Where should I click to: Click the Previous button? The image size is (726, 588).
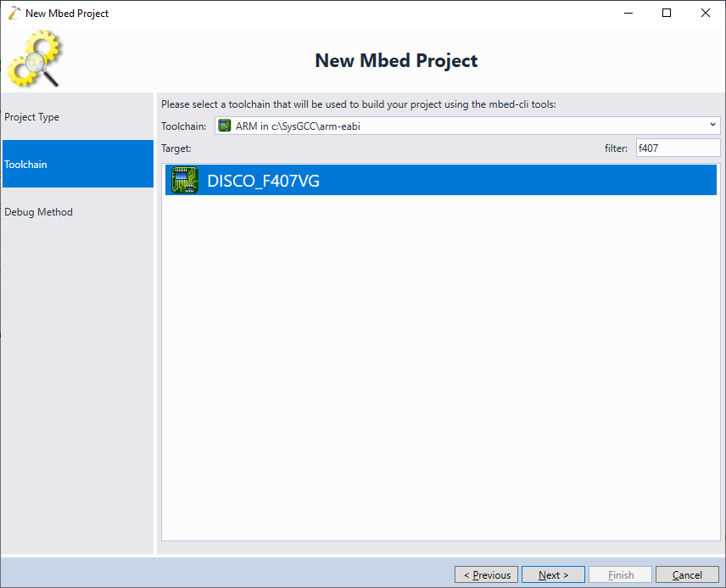486,574
